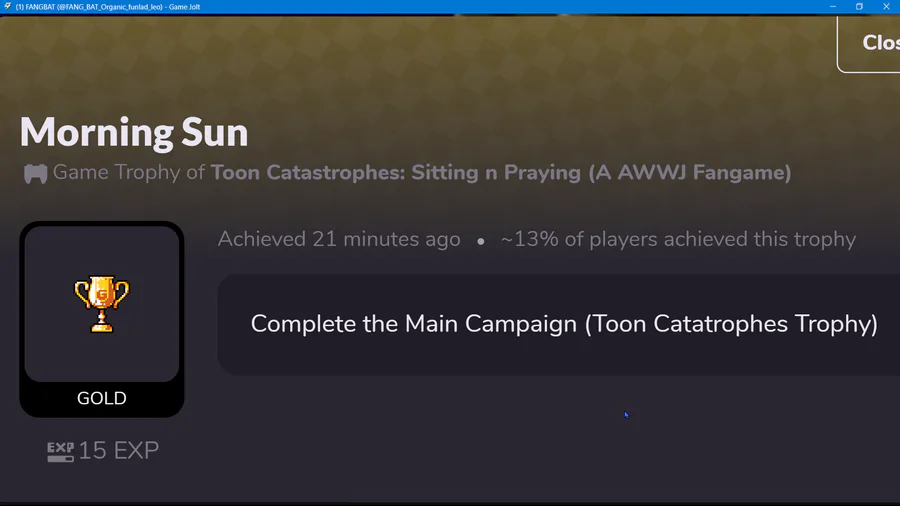Click the 13% of players achieved text
Screen dimensions: 900x506
(678, 239)
